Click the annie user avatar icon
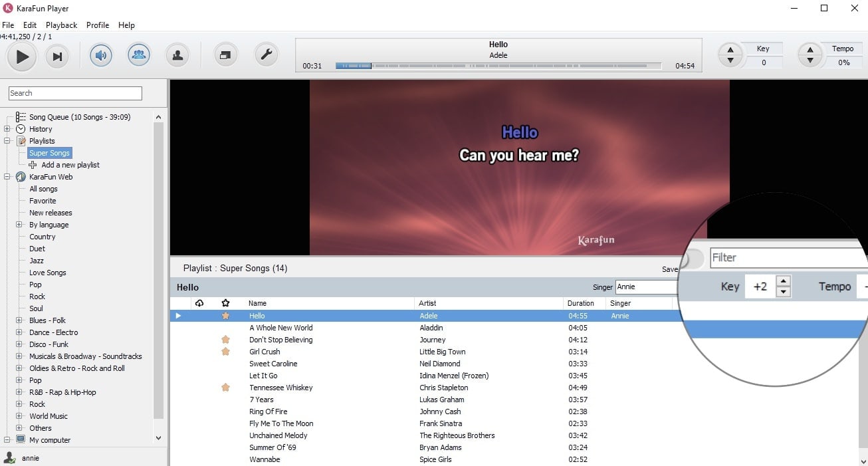This screenshot has width=868, height=466. point(10,457)
